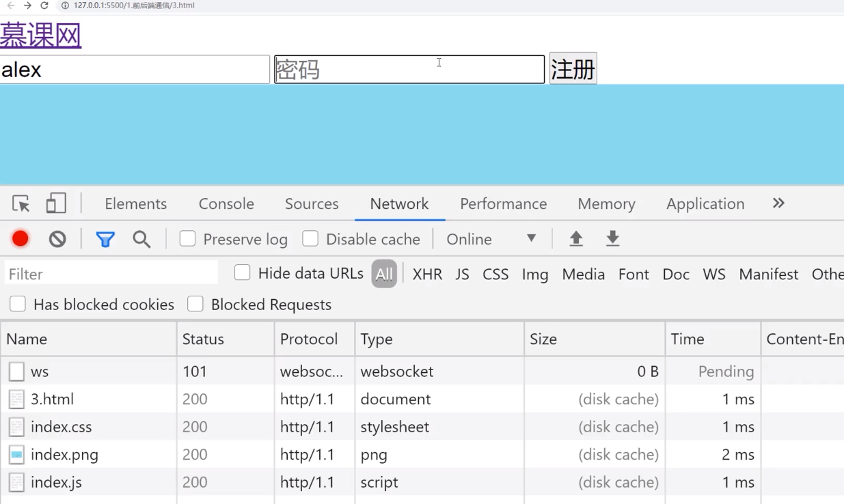Screen dimensions: 844x504
Task: Open the Memory tab
Action: 606,204
